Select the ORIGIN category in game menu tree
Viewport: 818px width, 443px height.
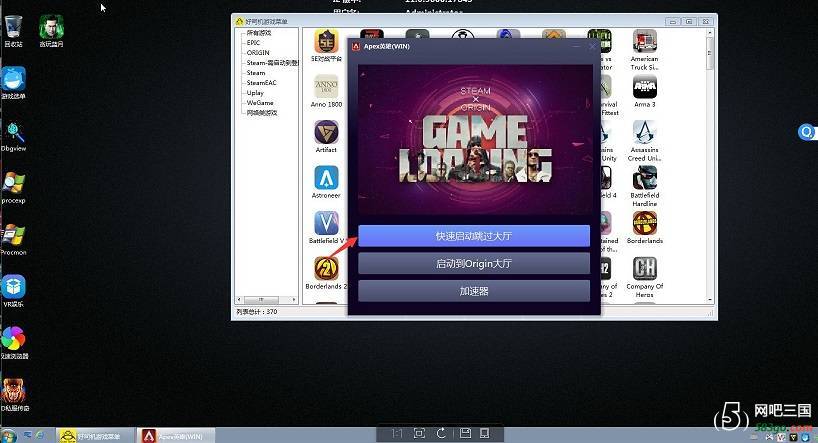coord(258,53)
